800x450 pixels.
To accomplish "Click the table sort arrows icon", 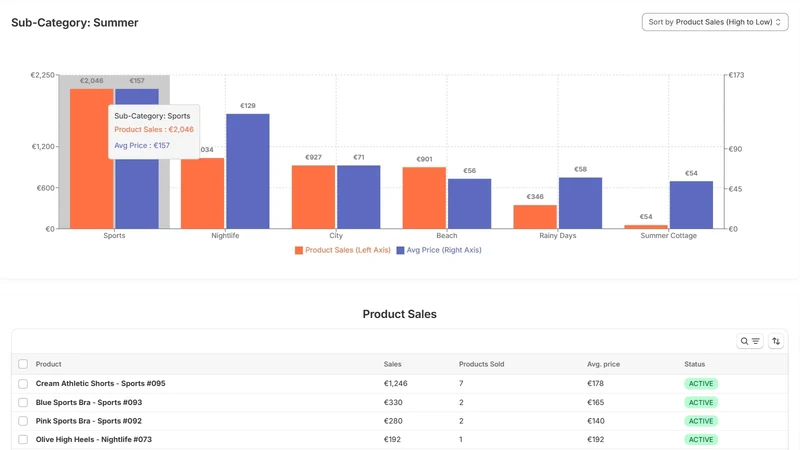I will (x=776, y=341).
